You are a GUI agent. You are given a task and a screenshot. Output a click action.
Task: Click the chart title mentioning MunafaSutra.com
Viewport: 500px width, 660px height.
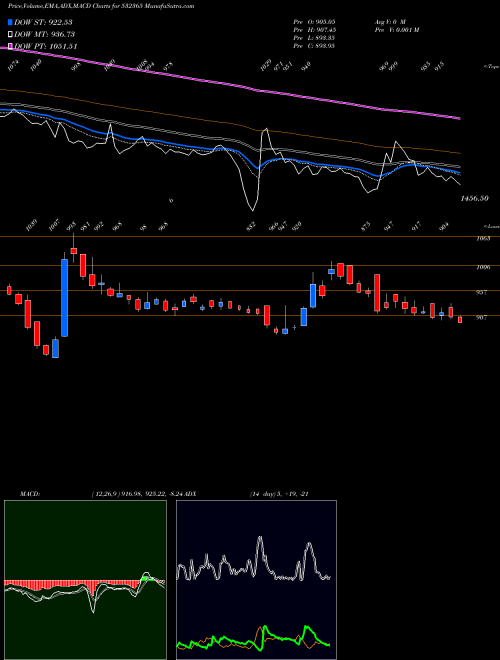point(101,6)
